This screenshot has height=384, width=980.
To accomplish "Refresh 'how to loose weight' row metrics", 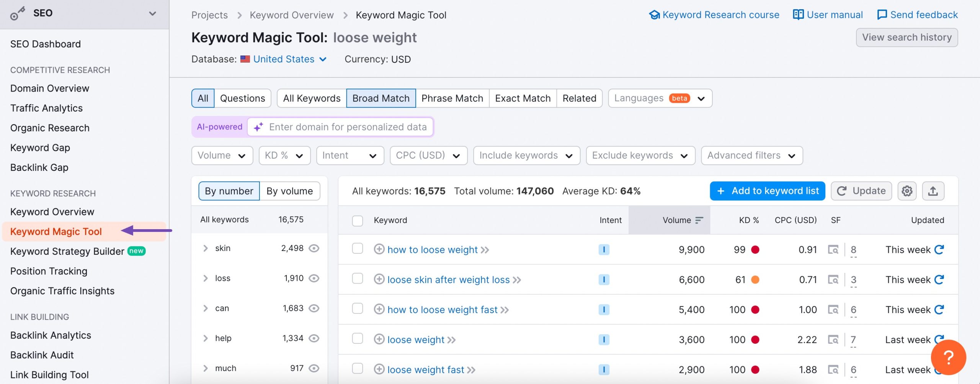I will pyautogui.click(x=939, y=249).
